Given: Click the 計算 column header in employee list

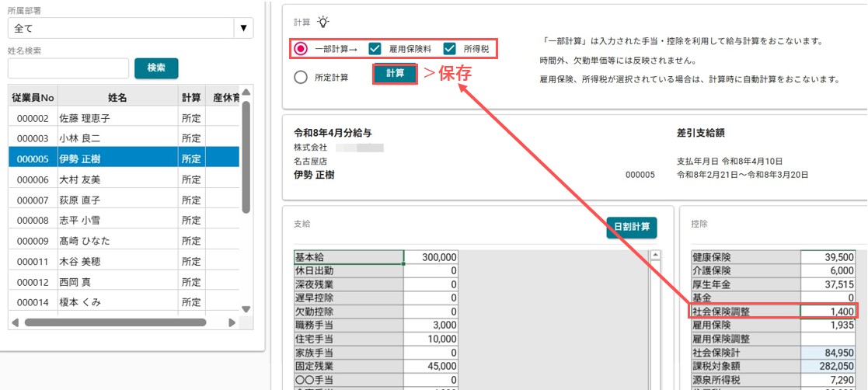Looking at the screenshot, I should 191,98.
